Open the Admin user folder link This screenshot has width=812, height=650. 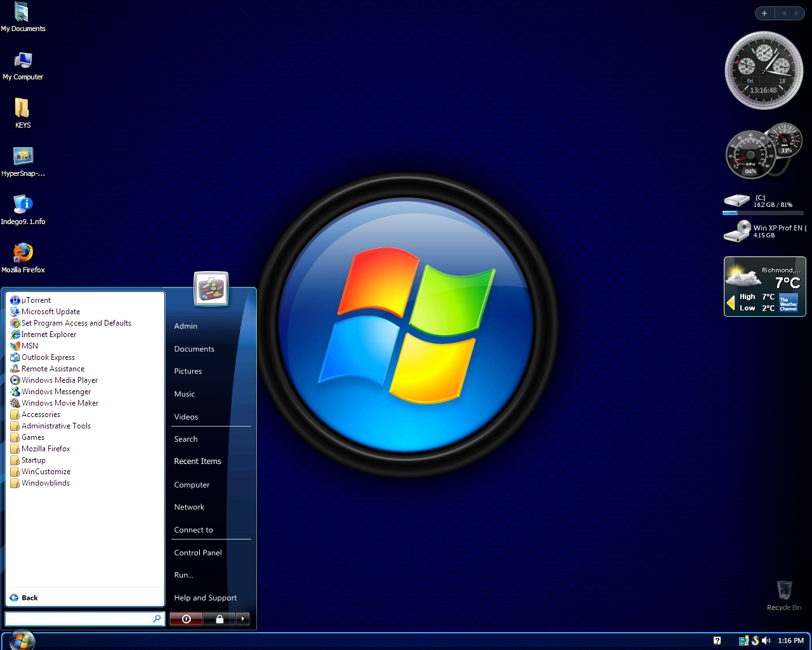pyautogui.click(x=186, y=326)
